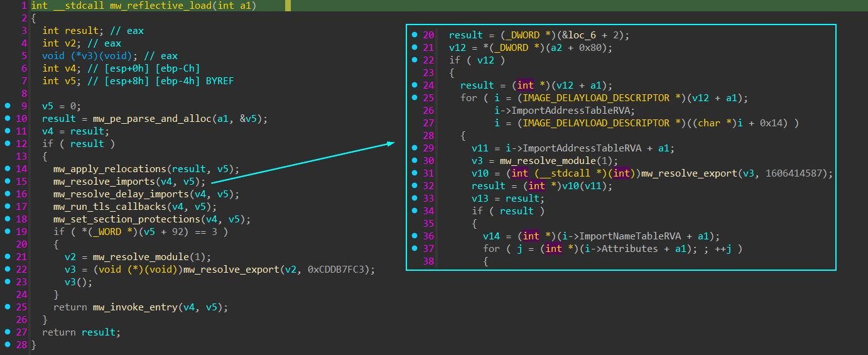Toggle breakpoint on mw_resolve_delay_imports line
The height and width of the screenshot is (355, 868).
(6, 194)
